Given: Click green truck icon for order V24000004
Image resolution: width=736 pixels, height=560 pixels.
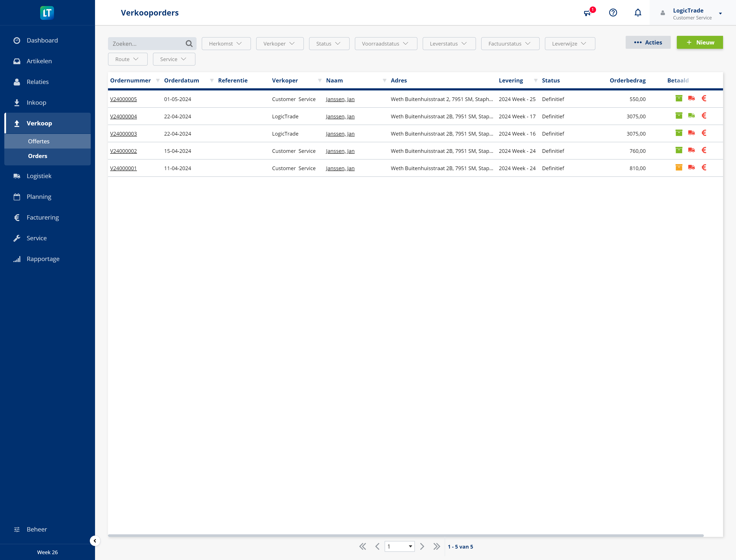Looking at the screenshot, I should (x=691, y=116).
